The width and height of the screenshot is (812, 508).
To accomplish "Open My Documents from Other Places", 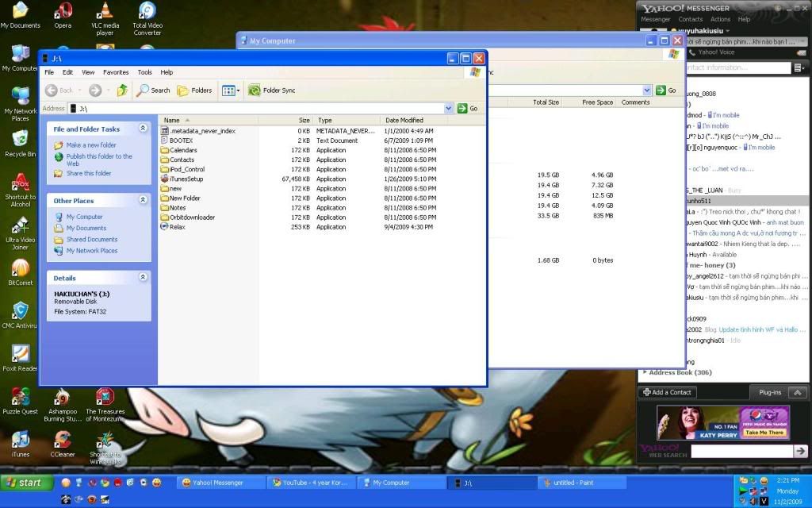I will [86, 228].
